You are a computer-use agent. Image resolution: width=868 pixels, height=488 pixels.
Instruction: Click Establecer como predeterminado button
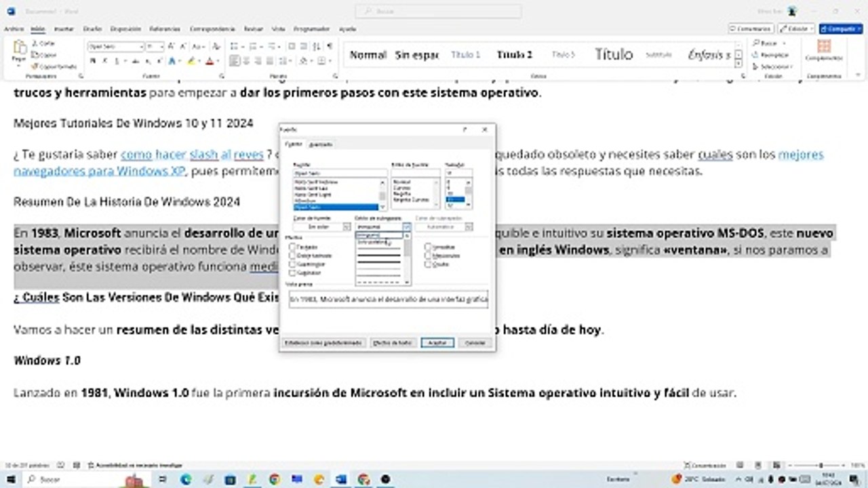coord(325,343)
